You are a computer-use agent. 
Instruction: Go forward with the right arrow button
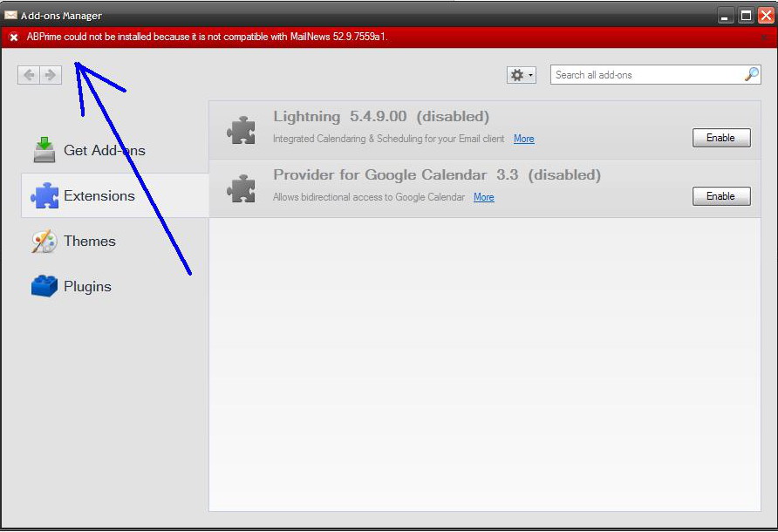(51, 75)
